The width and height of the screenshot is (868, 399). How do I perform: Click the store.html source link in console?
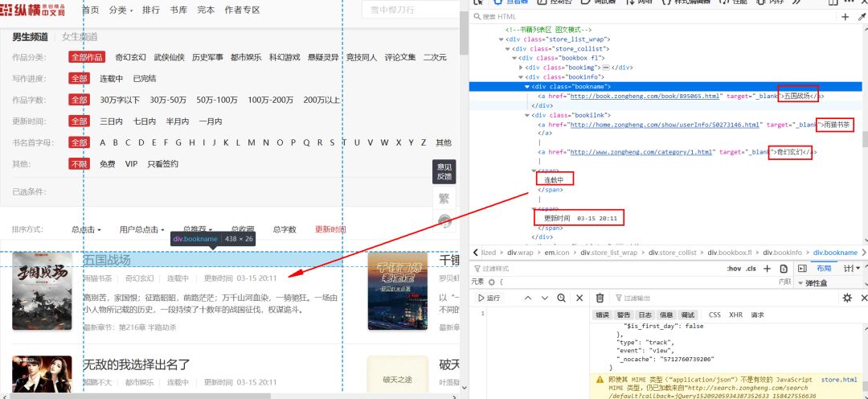(839, 380)
